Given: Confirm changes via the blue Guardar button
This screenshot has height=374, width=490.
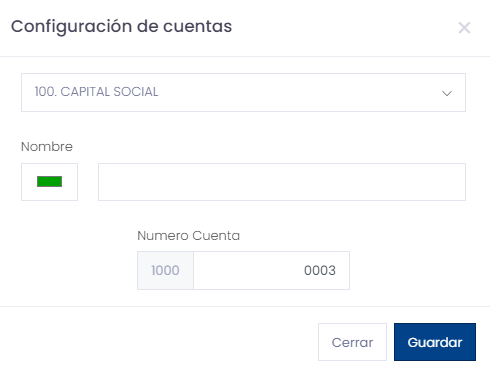Looking at the screenshot, I should point(435,342).
